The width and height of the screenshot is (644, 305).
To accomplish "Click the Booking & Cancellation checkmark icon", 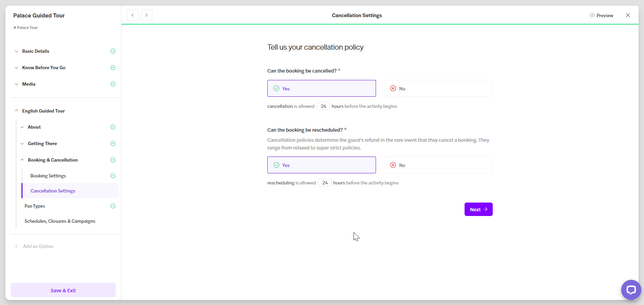I will click(113, 160).
